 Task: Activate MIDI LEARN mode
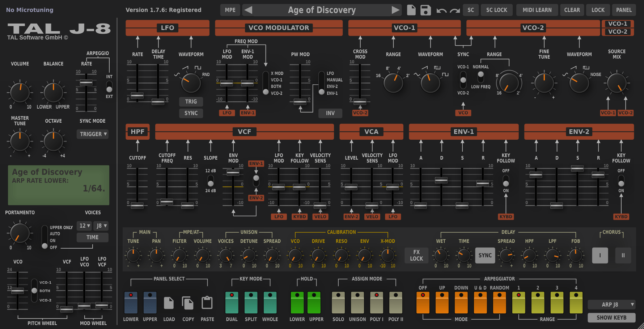pos(537,10)
